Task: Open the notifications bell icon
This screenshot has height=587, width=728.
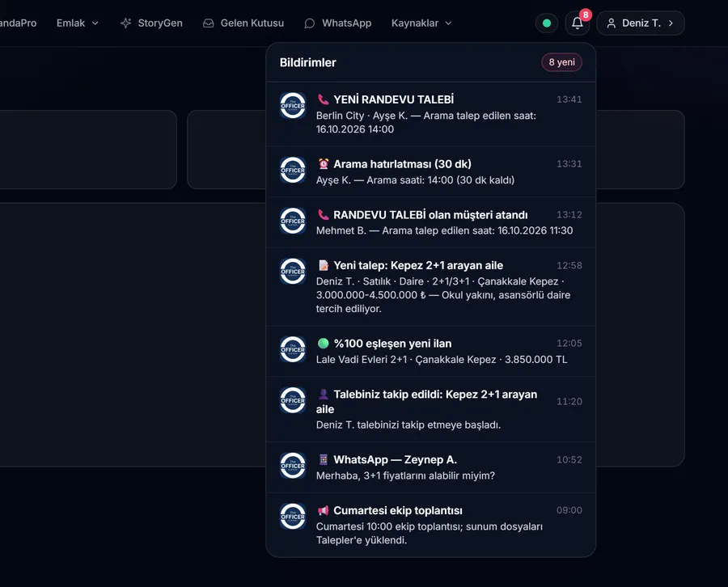Action: 577,23
